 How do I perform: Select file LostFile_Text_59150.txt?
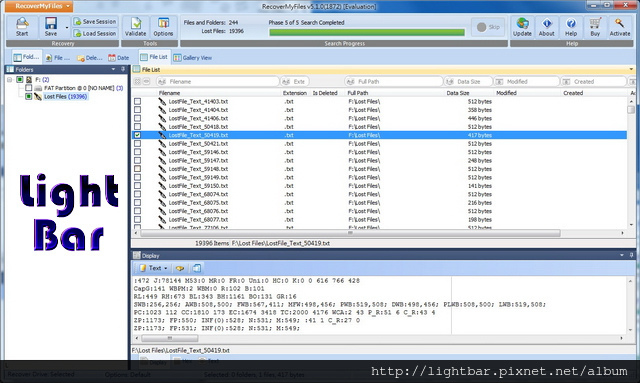click(198, 186)
